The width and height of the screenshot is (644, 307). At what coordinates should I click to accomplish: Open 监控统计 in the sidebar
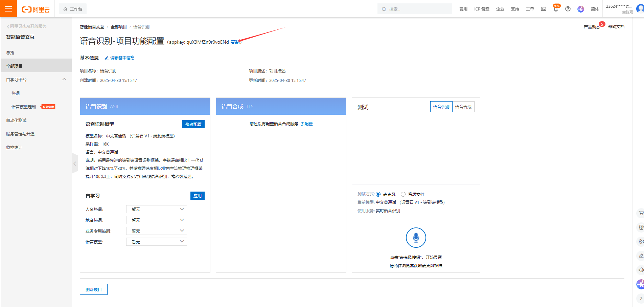(x=14, y=148)
